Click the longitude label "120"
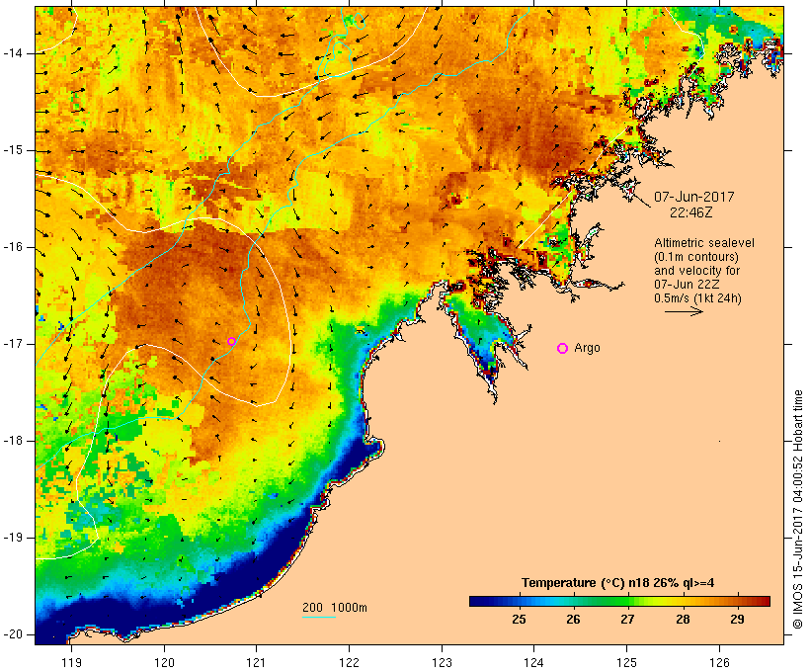Viewport: 810px width, 672px height. 164,662
